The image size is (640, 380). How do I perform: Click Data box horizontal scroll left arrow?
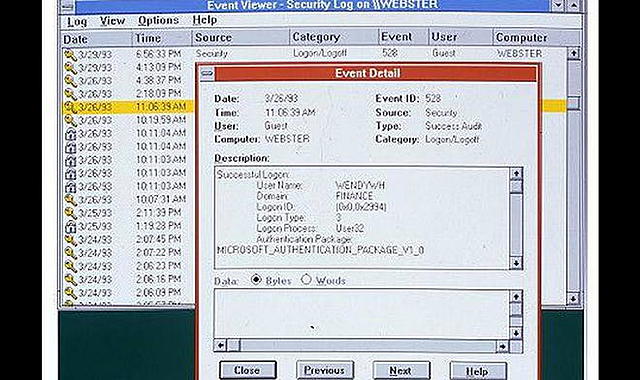click(220, 346)
